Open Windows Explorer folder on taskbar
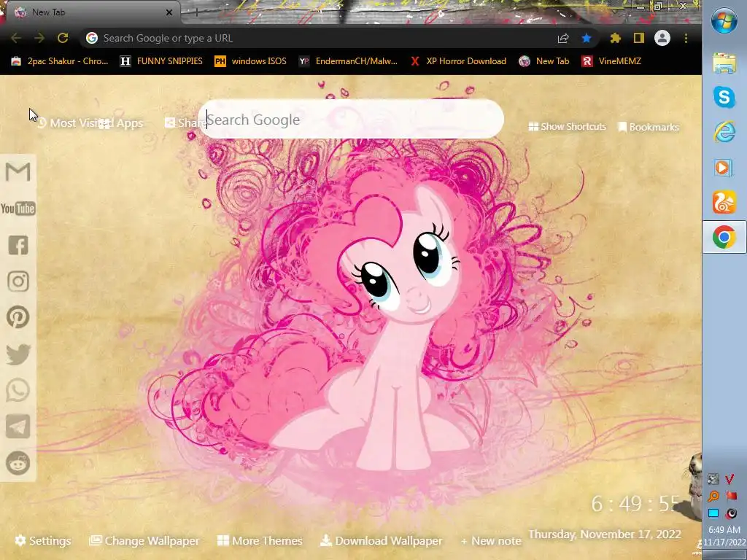Viewport: 747px width, 560px height. coord(724,63)
